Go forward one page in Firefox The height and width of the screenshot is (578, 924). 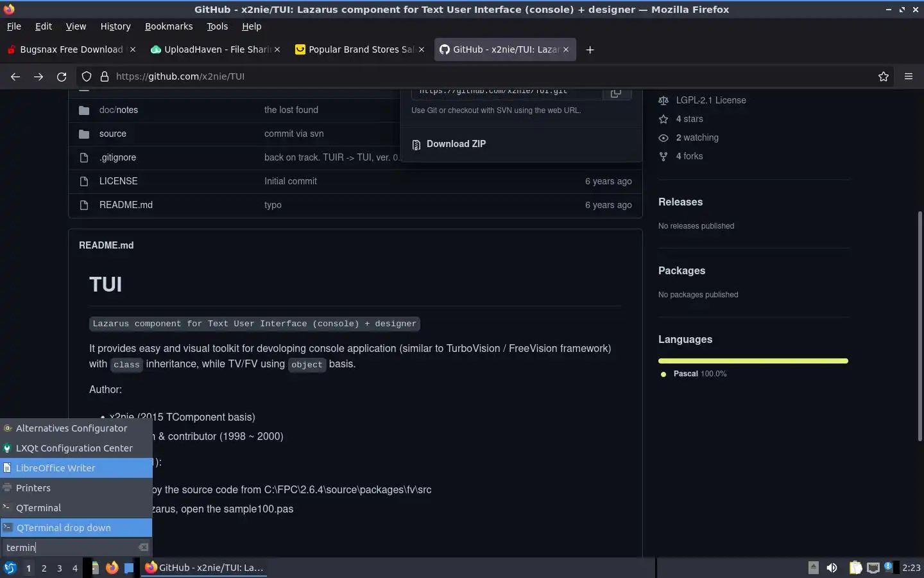[38, 76]
